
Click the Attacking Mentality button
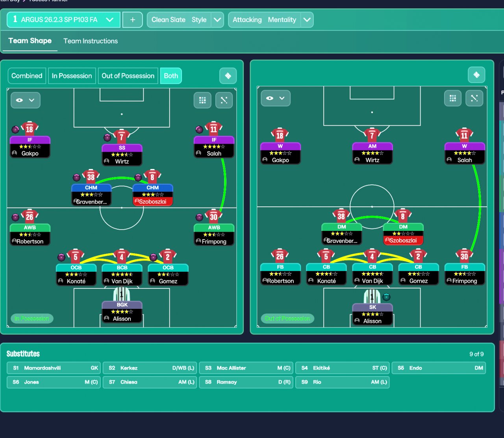click(x=265, y=20)
